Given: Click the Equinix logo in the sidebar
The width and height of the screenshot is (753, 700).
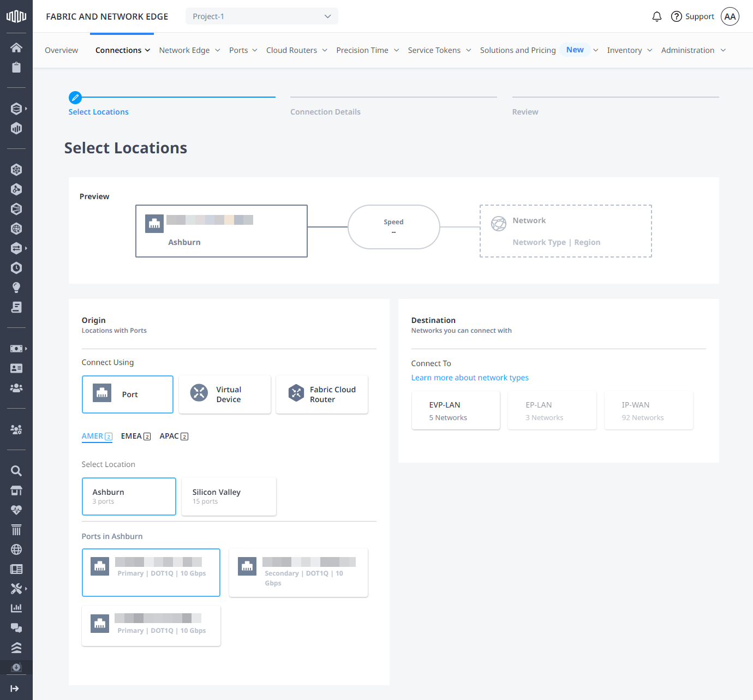Looking at the screenshot, I should click(x=16, y=16).
